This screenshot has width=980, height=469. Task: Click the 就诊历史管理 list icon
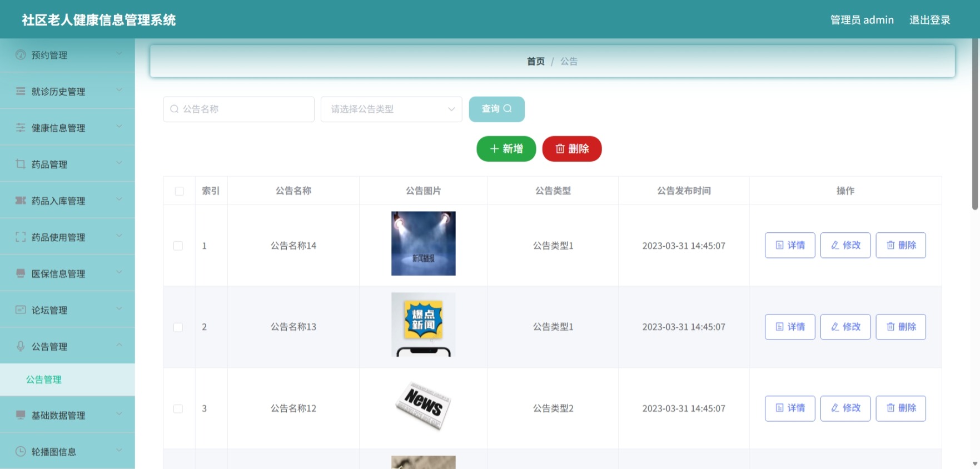click(x=21, y=91)
